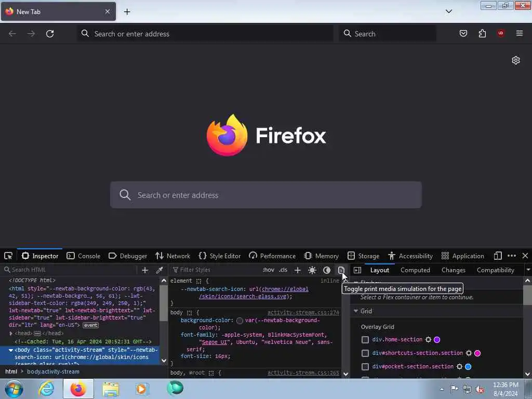Viewport: 532px width, 399px height.
Task: Collapse the body element node
Action: (11, 350)
